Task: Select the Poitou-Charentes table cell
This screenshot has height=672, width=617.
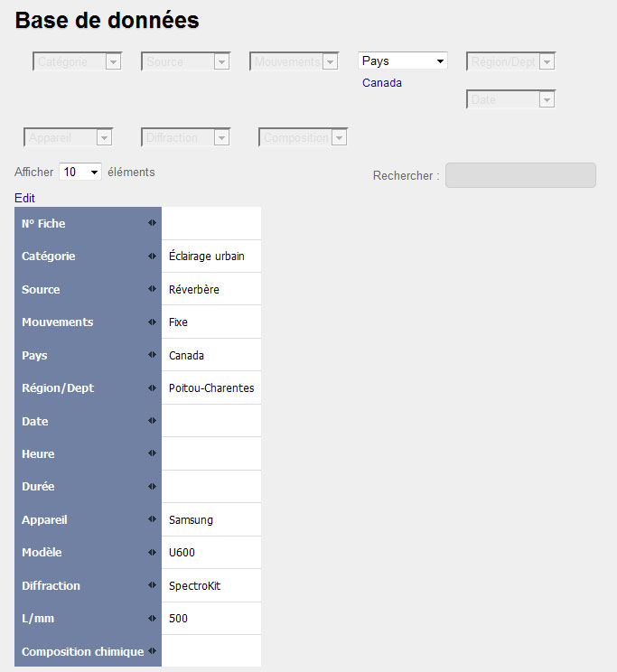Action: [211, 388]
